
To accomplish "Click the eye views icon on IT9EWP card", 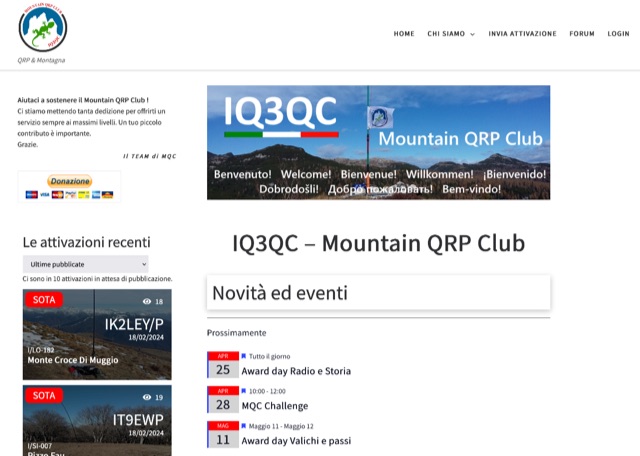I will click(x=147, y=397).
